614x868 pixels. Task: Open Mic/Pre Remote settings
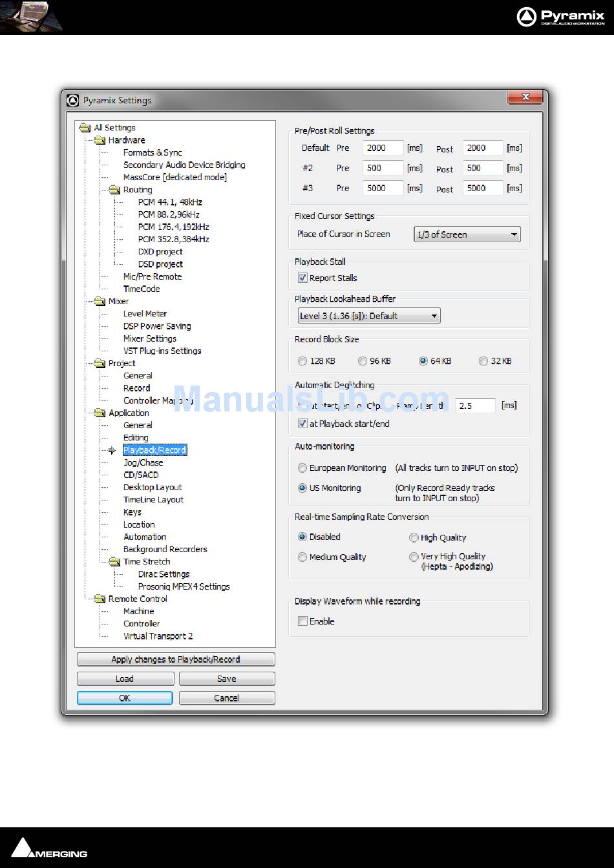[x=153, y=276]
